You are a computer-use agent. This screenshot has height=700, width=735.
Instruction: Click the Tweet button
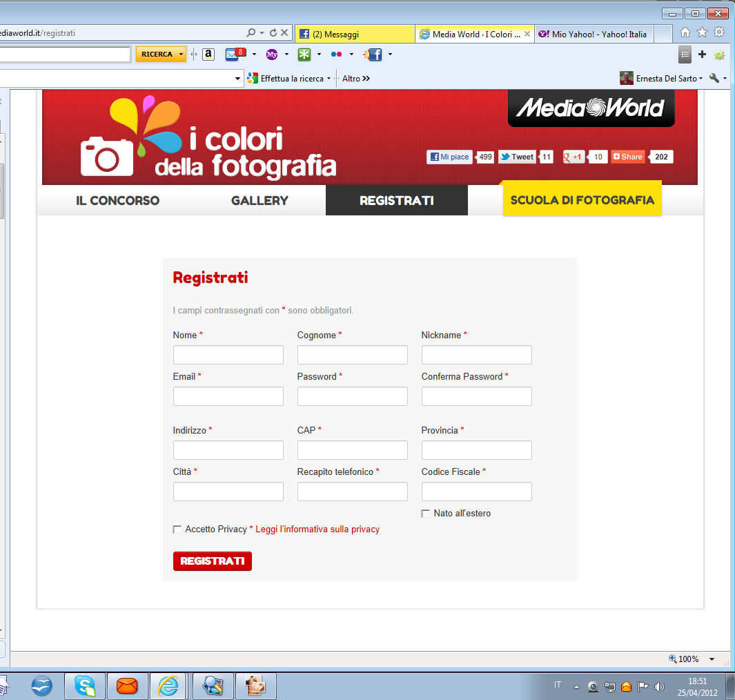[516, 157]
